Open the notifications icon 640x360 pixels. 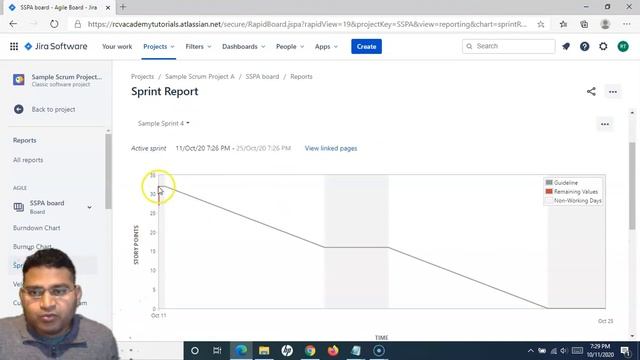point(566,47)
